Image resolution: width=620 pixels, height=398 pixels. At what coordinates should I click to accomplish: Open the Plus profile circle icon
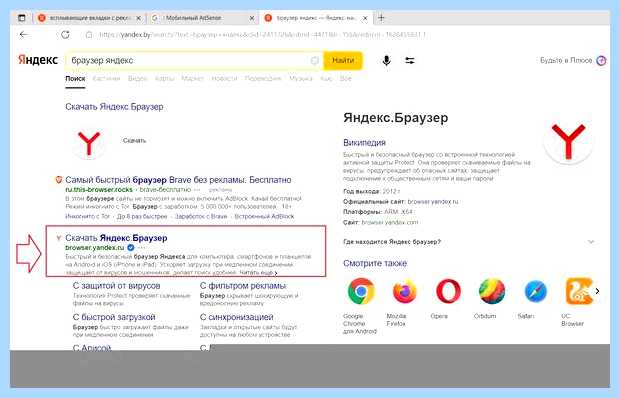(601, 60)
